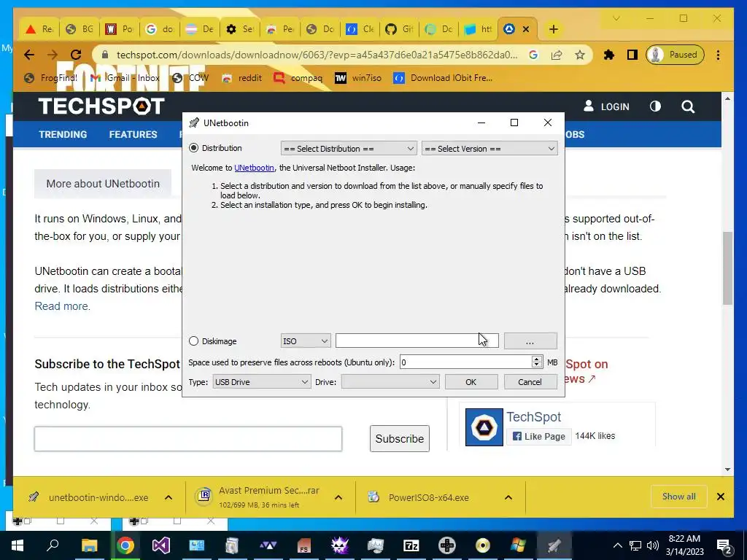Open the Select Version dropdown
The height and width of the screenshot is (560, 747).
tap(489, 149)
